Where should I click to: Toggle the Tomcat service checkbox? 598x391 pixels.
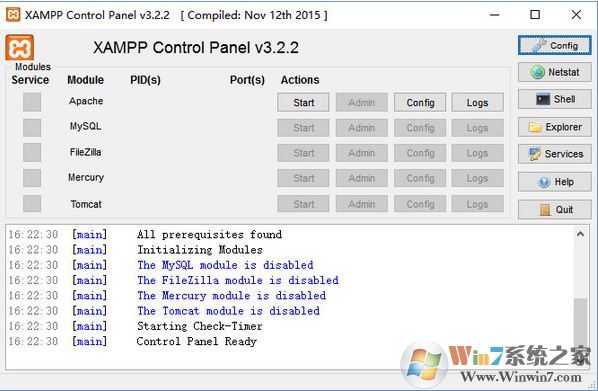point(32,203)
